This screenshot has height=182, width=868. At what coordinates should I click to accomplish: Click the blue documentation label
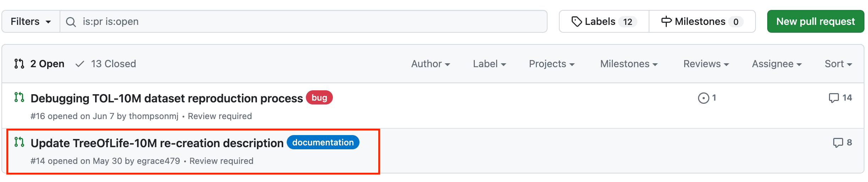pyautogui.click(x=323, y=143)
